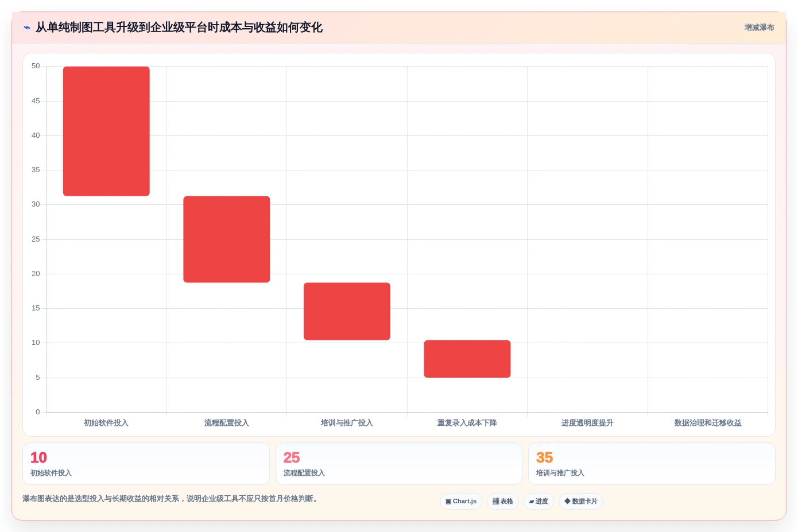Click 流程配置投入 caption in the data card
Viewport: 798px width, 532px height.
pyautogui.click(x=304, y=473)
